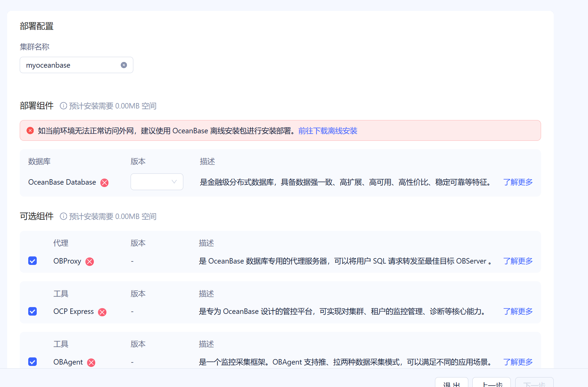Viewport: 588px width, 387px height.
Task: Click OceanBase Database description text
Action: pos(346,182)
